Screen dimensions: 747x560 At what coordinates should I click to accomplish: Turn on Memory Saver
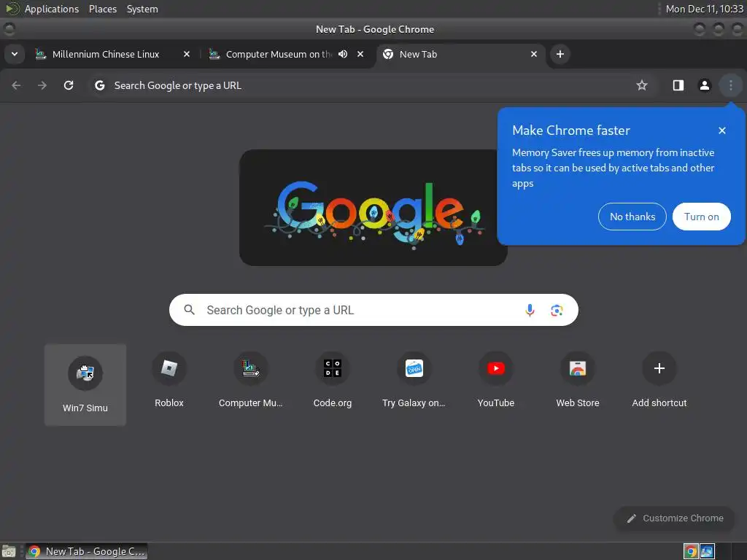(701, 217)
